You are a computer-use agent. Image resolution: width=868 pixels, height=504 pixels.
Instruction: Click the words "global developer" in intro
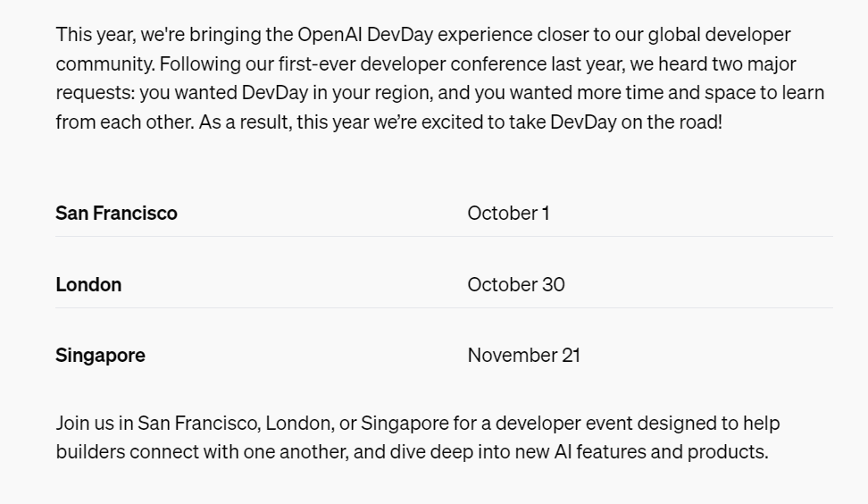point(719,34)
